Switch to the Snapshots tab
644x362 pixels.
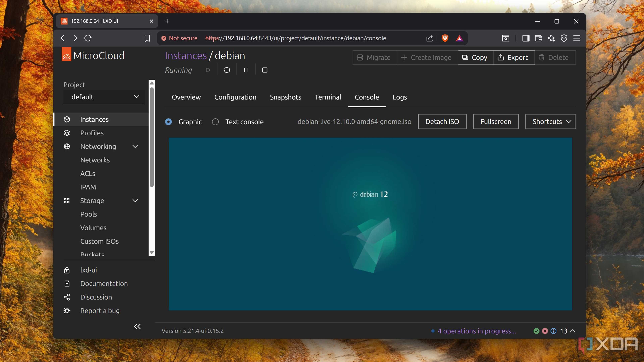285,97
